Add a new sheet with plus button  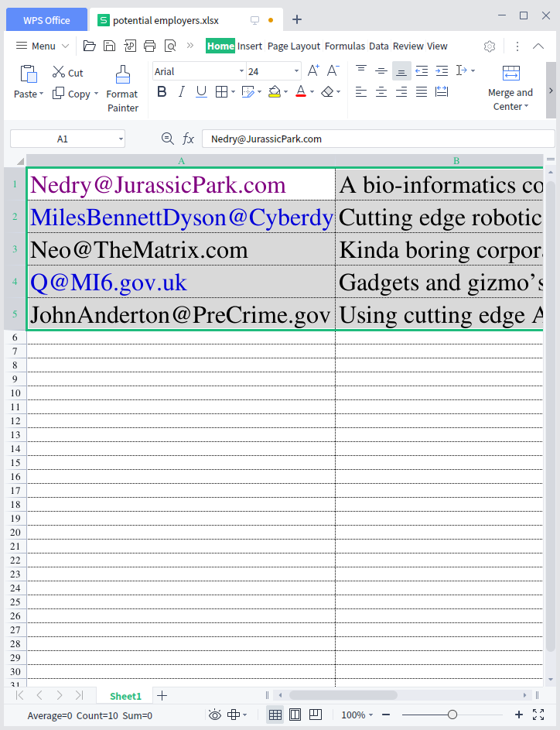162,695
